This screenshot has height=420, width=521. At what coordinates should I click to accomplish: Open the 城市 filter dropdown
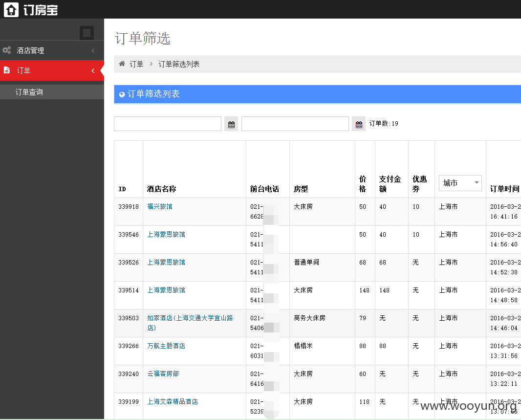tap(460, 183)
